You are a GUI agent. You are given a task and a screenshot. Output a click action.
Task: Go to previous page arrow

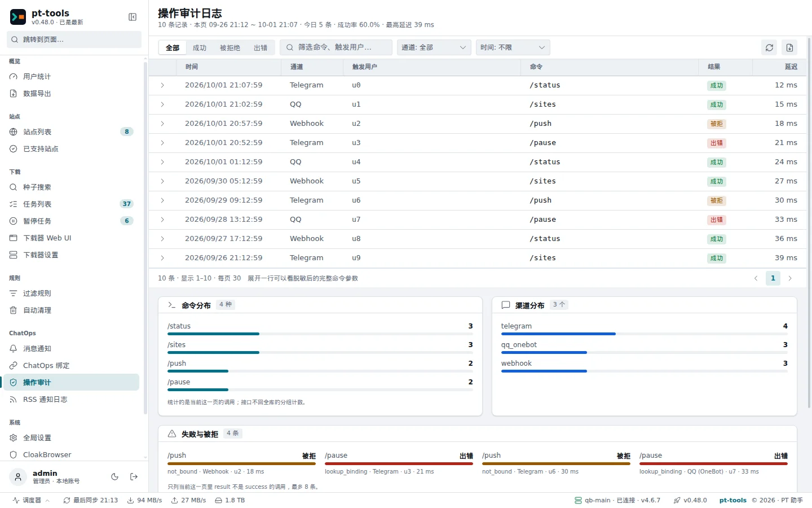coord(756,278)
